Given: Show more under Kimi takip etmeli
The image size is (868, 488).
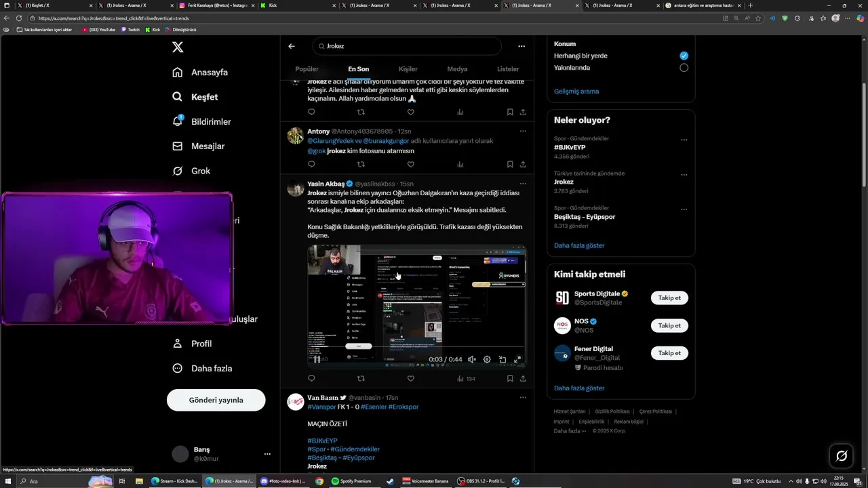Looking at the screenshot, I should click(x=579, y=388).
